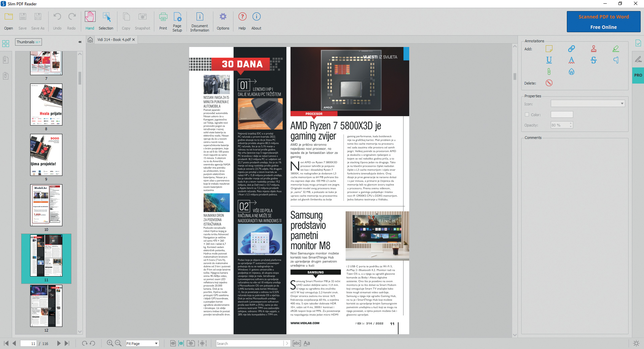Click the red Delete annotation icon

pos(549,83)
